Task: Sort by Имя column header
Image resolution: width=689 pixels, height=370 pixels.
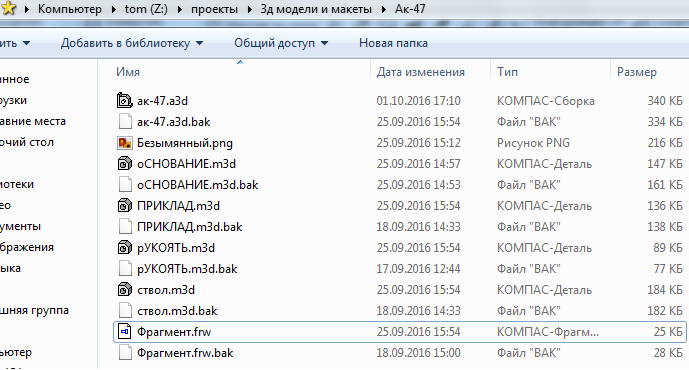Action: [128, 72]
